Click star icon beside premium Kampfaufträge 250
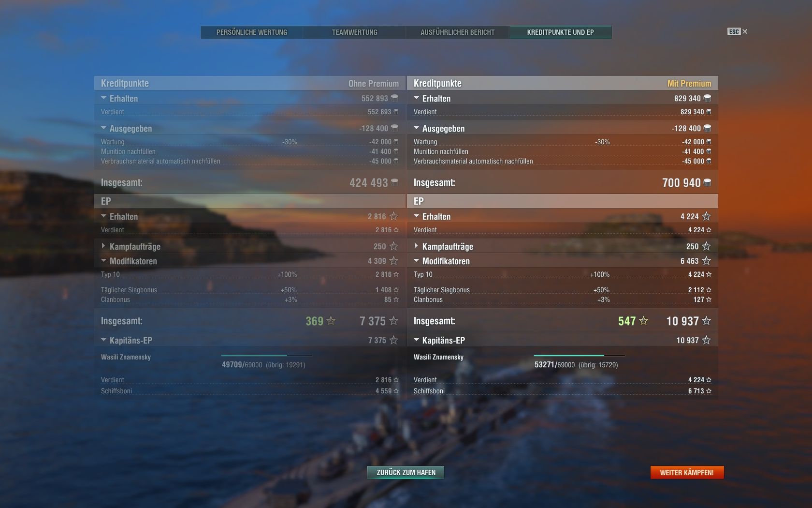 [x=706, y=246]
